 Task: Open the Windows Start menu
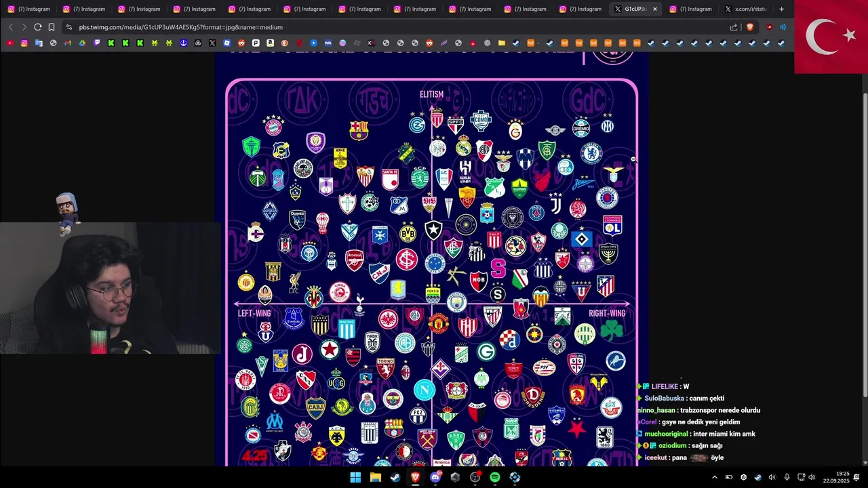355,477
